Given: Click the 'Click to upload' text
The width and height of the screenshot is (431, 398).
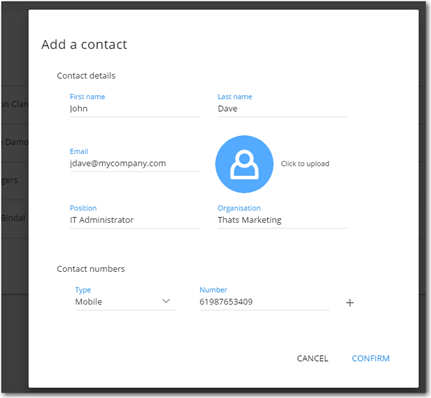Looking at the screenshot, I should click(x=305, y=164).
